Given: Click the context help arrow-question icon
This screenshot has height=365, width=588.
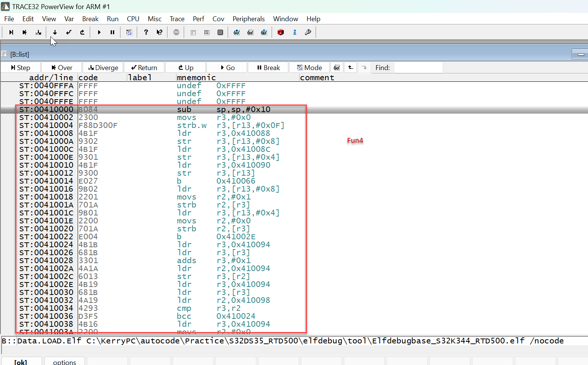Looking at the screenshot, I should 160,32.
